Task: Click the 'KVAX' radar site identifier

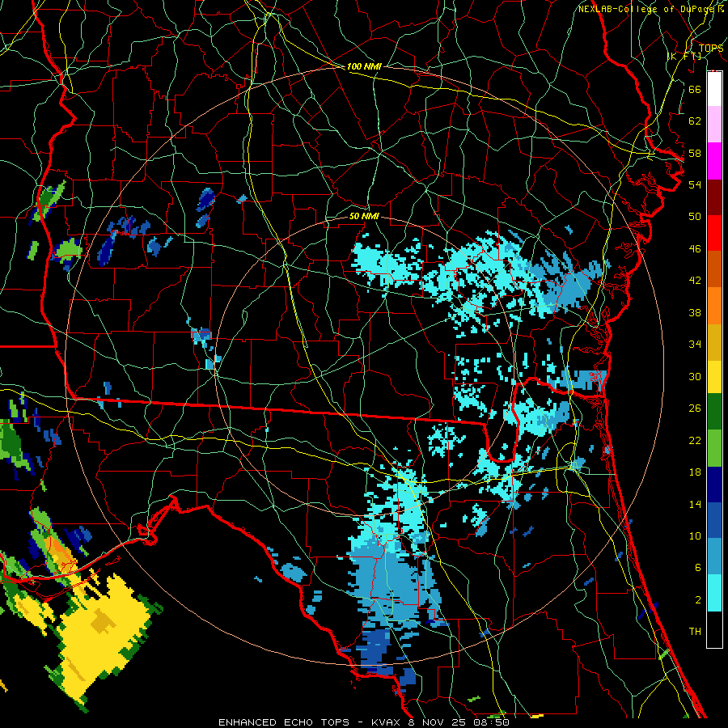Action: (x=387, y=722)
